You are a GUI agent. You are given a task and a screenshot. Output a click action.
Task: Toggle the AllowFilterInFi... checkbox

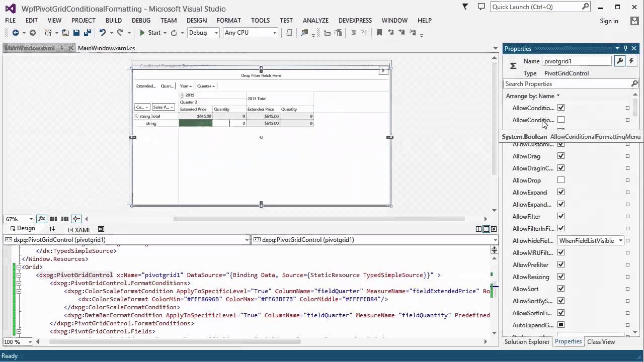click(561, 228)
